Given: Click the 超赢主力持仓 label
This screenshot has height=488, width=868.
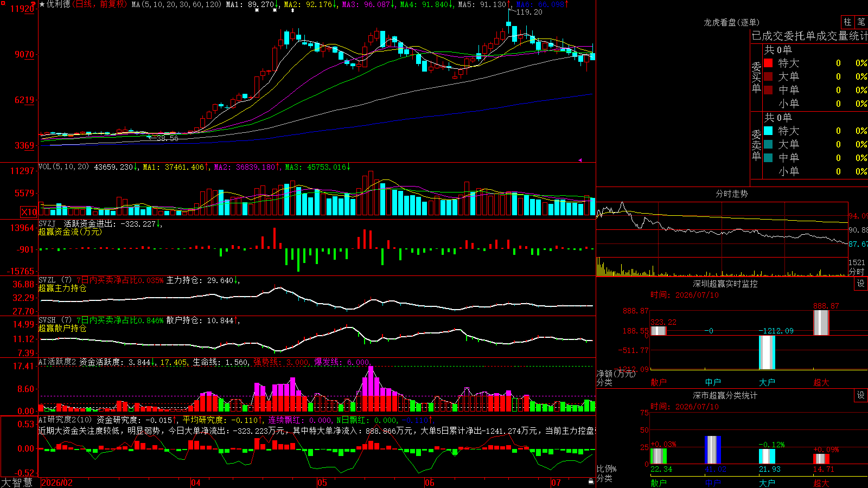Looking at the screenshot, I should click(62, 288).
